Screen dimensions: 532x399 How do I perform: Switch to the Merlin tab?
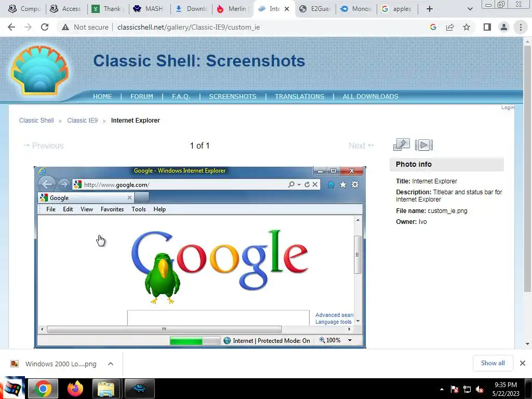(232, 9)
